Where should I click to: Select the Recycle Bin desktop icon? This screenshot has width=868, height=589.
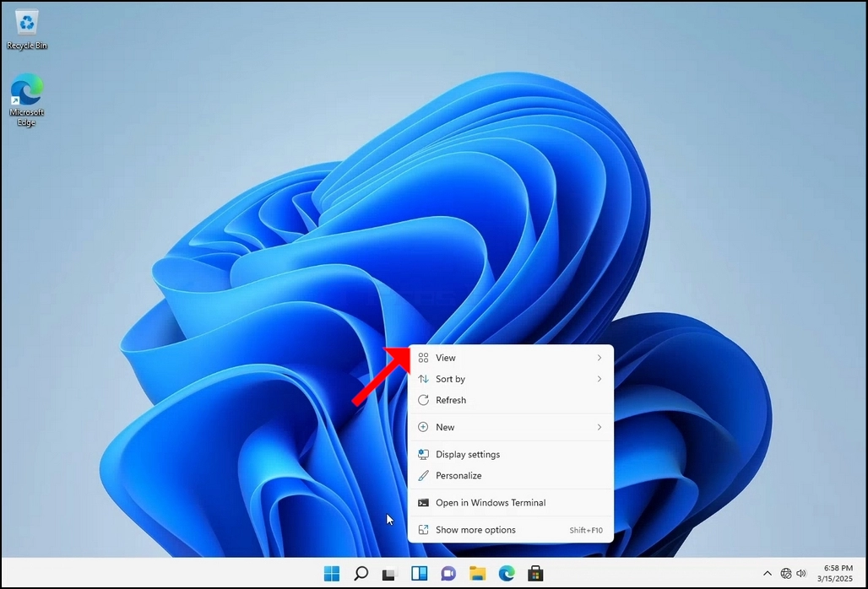(x=26, y=30)
